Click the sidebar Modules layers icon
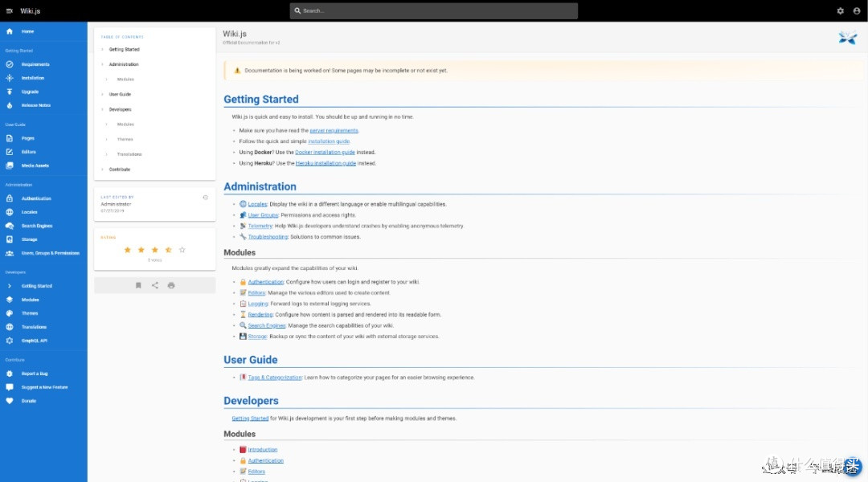This screenshot has width=868, height=482. tap(10, 300)
